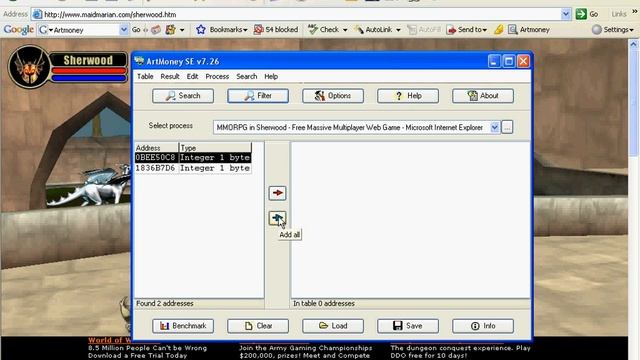The height and width of the screenshot is (360, 640).
Task: Click the World of Warcraft ad link
Action: 109,340
